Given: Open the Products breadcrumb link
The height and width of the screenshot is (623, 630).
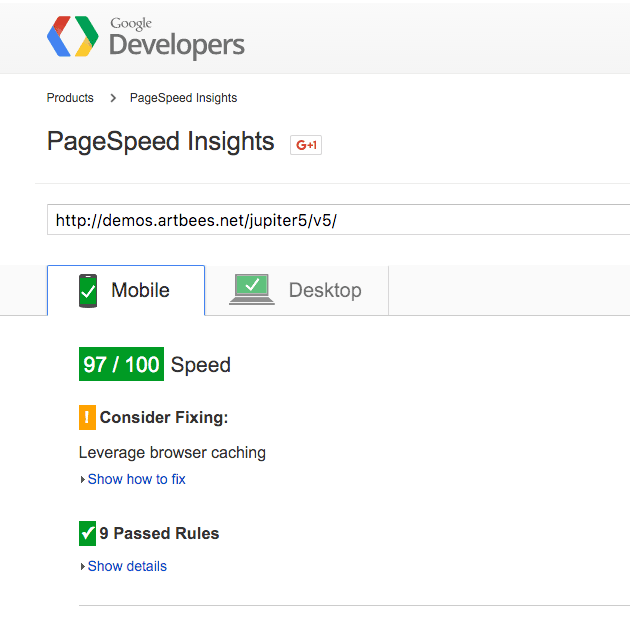Looking at the screenshot, I should [70, 98].
